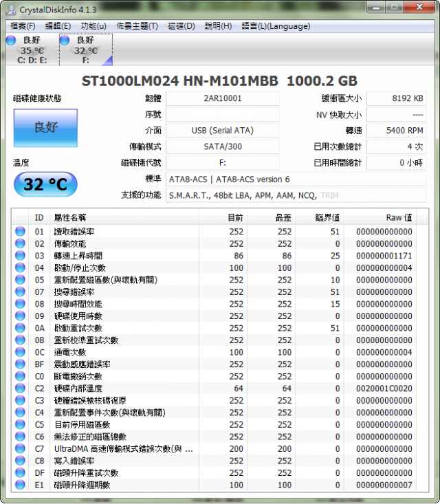
Task: Open the 語言(L)(Language) menu
Action: (276, 26)
